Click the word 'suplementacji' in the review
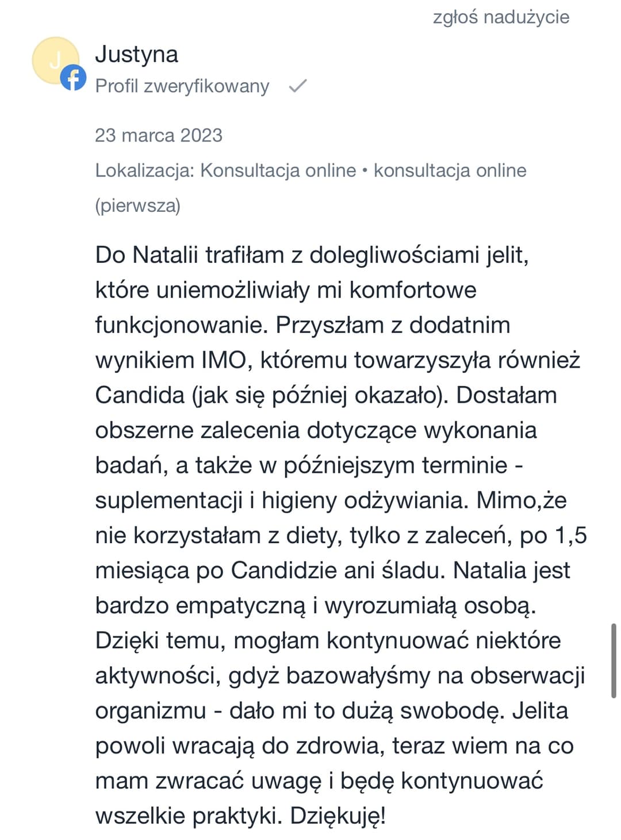 pyautogui.click(x=168, y=501)
